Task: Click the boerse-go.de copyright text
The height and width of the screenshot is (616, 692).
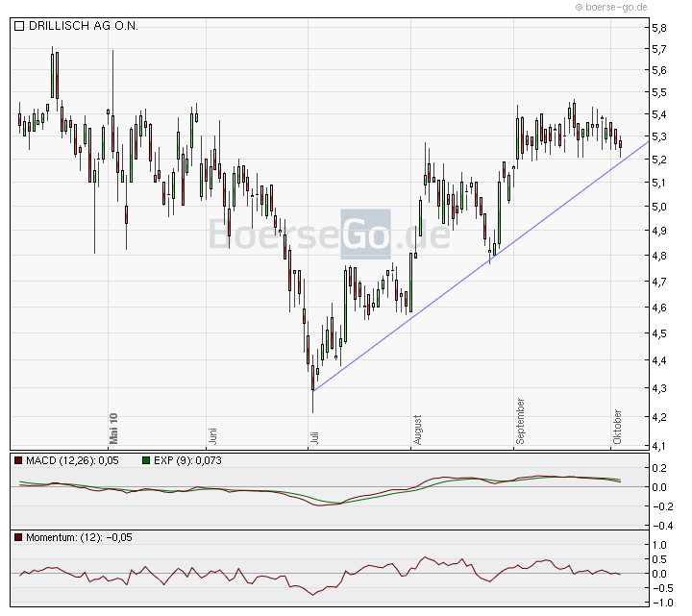Action: [x=611, y=7]
